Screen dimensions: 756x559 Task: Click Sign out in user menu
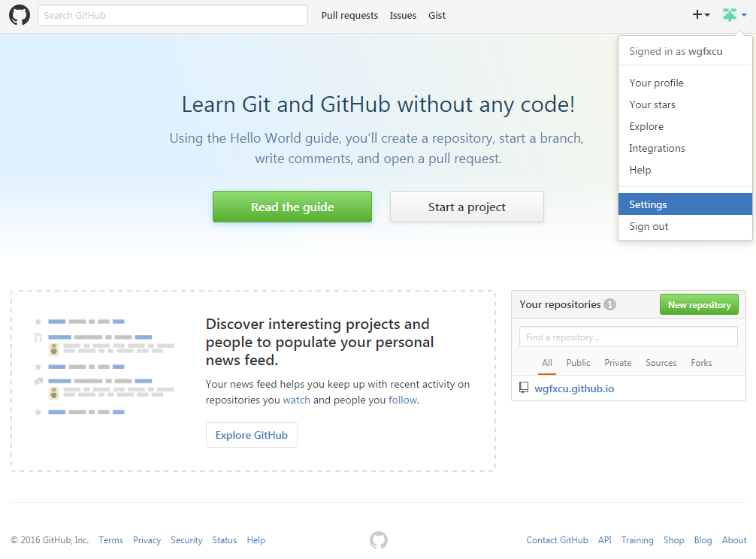tap(685, 226)
